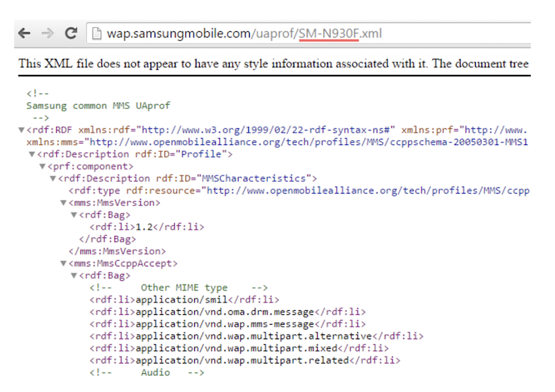Collapse rdf:Bag inside mms:MmsCcppAccept
555x392 pixels.
pos(74,275)
